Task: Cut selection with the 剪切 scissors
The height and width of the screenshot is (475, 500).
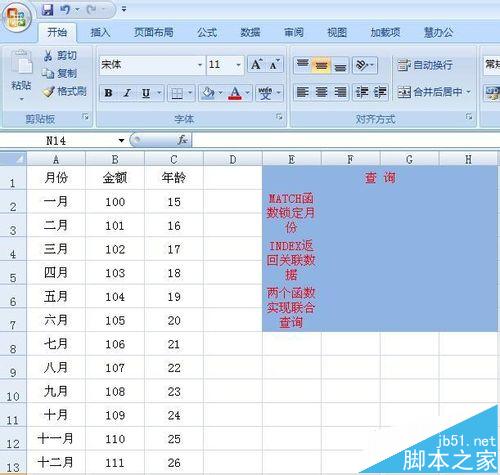Action: (60, 55)
